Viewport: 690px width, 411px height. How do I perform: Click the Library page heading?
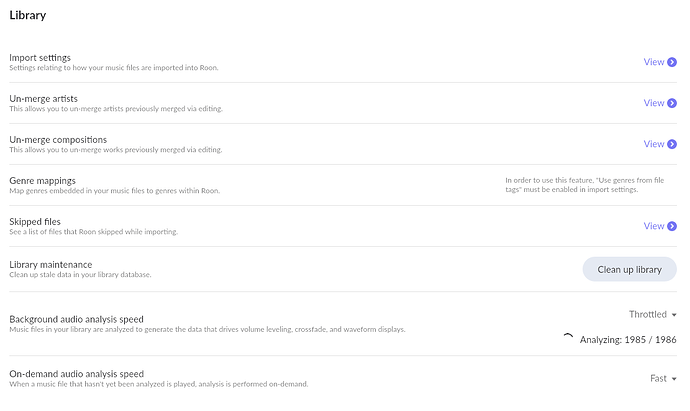[x=28, y=16]
